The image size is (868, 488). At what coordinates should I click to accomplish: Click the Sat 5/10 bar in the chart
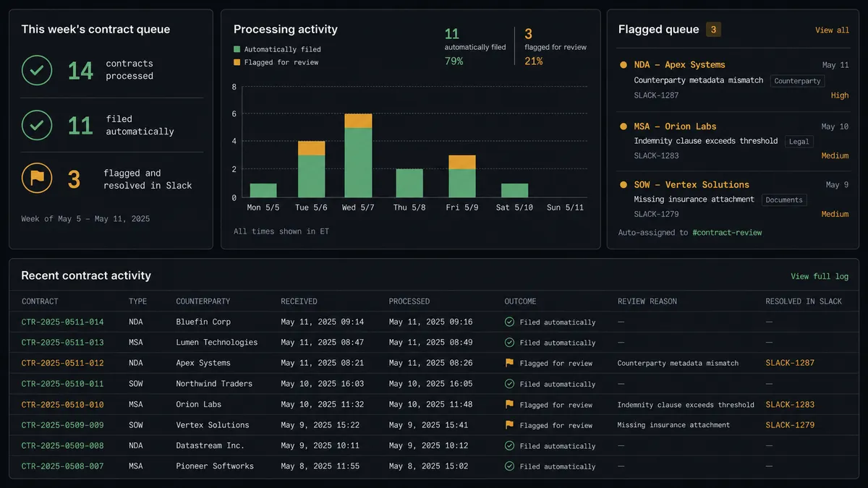514,190
